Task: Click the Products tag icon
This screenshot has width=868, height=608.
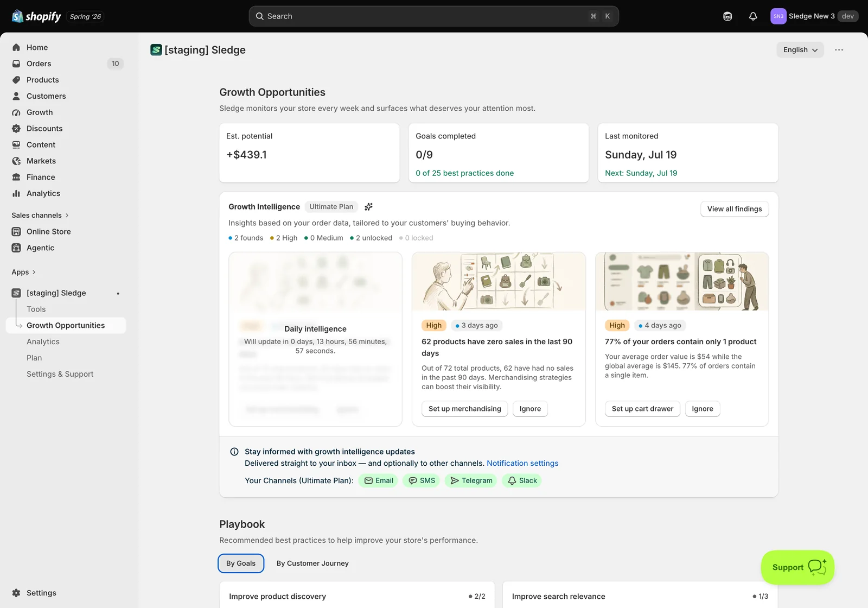Action: (16, 80)
